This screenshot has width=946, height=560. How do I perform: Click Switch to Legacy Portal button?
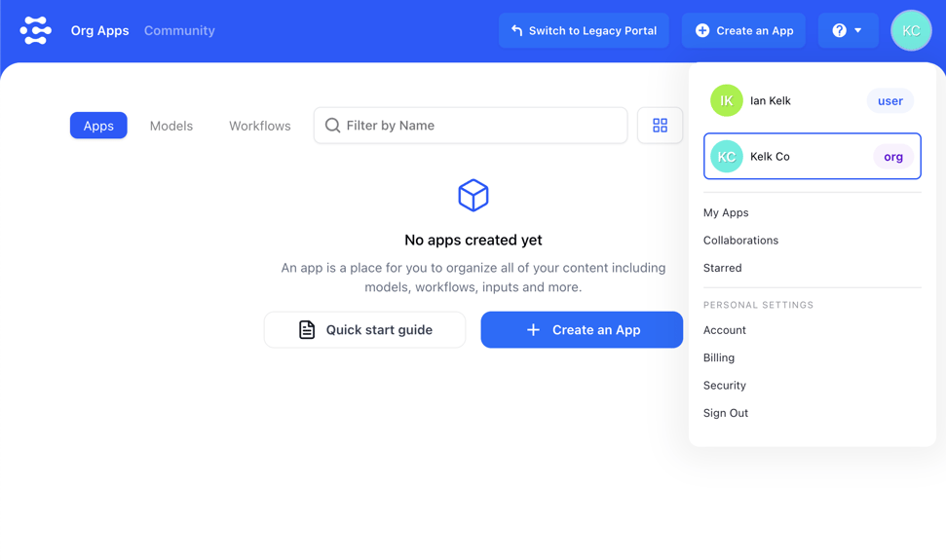[x=584, y=31]
